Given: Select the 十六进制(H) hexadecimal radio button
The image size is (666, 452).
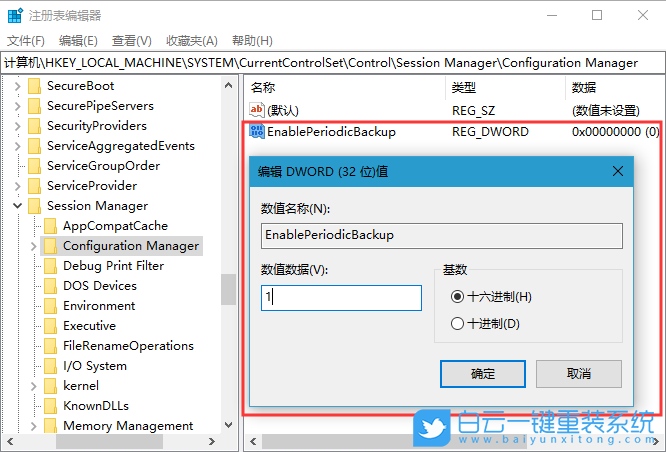Looking at the screenshot, I should [457, 297].
